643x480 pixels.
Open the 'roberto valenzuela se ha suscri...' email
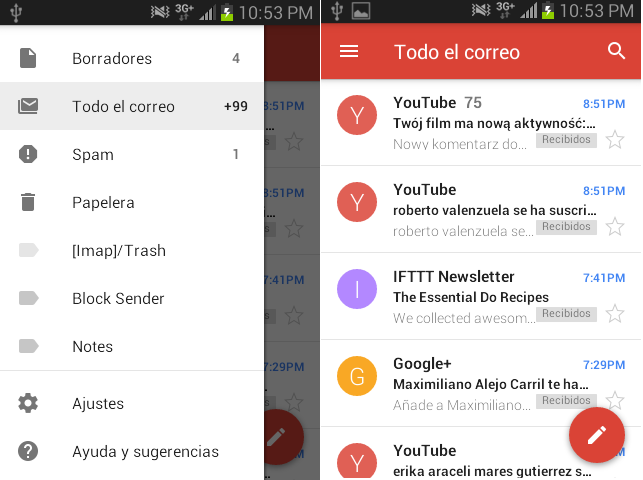[x=481, y=209]
